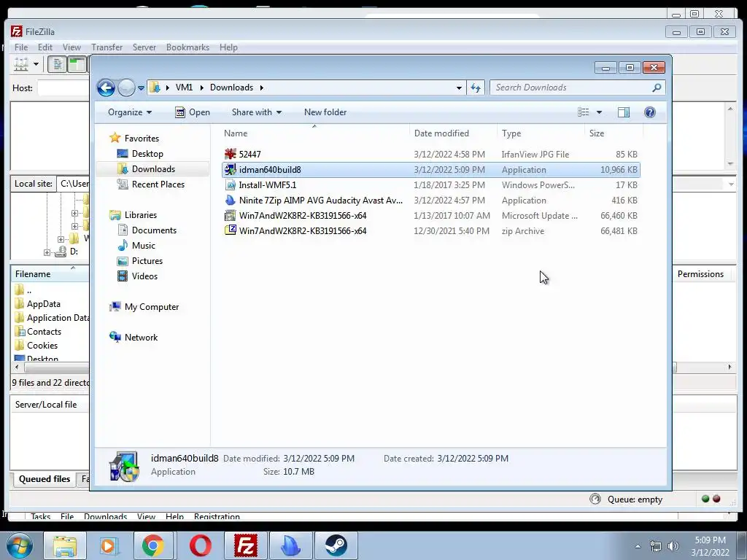Open FileZilla Edit menu

tap(45, 47)
